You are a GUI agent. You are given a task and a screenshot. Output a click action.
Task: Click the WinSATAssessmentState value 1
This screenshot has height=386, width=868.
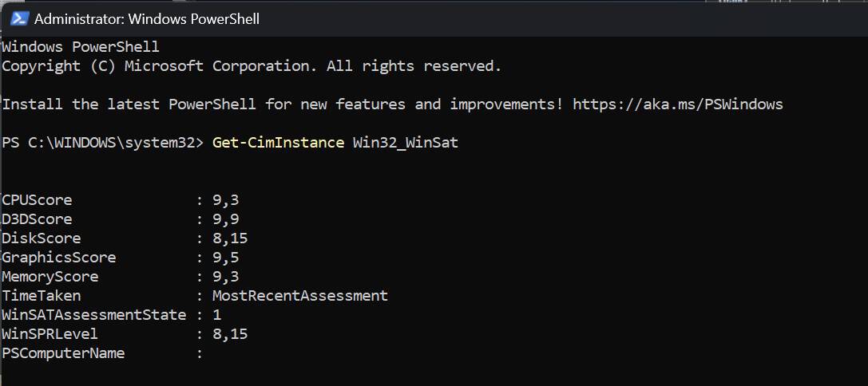tap(217, 315)
